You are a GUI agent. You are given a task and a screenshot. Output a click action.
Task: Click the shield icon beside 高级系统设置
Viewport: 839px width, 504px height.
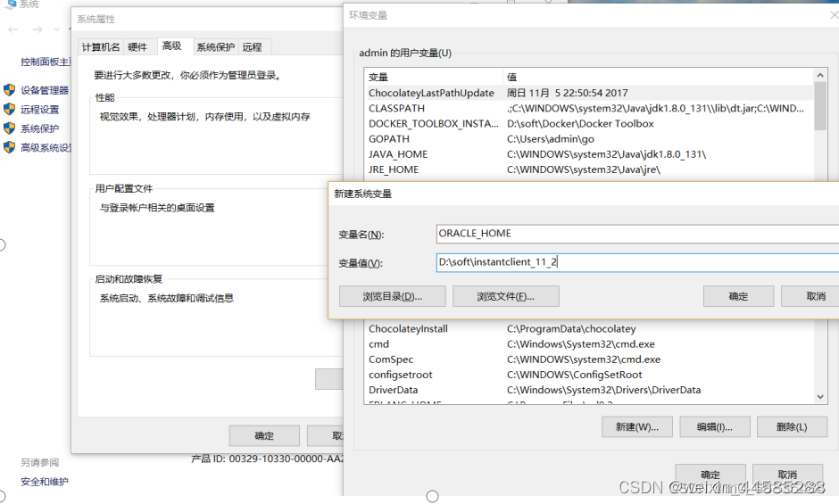pyautogui.click(x=9, y=147)
